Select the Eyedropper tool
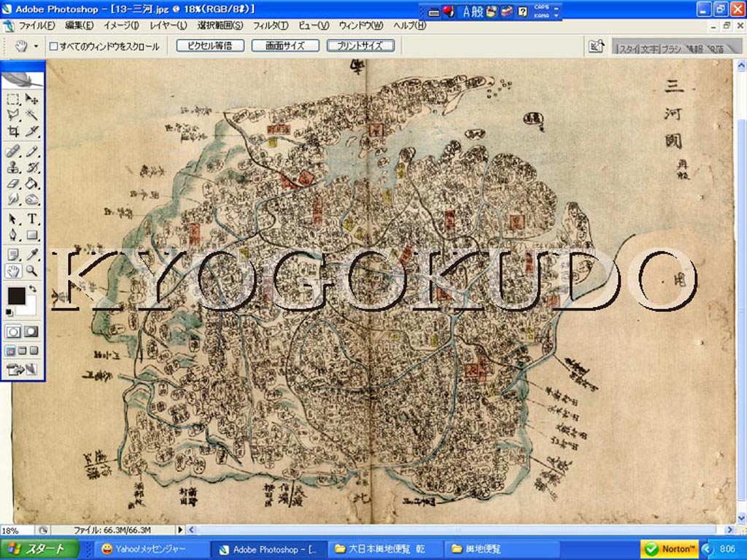 (32, 254)
